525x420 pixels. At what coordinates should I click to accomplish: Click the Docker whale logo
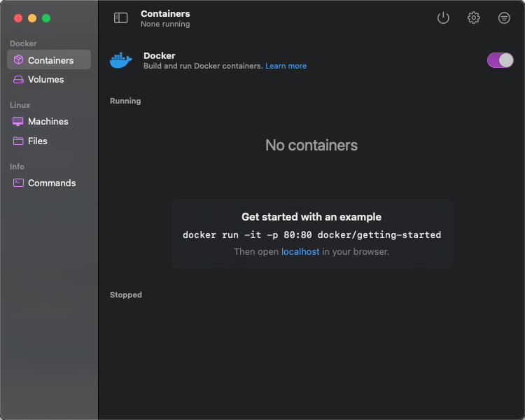121,61
